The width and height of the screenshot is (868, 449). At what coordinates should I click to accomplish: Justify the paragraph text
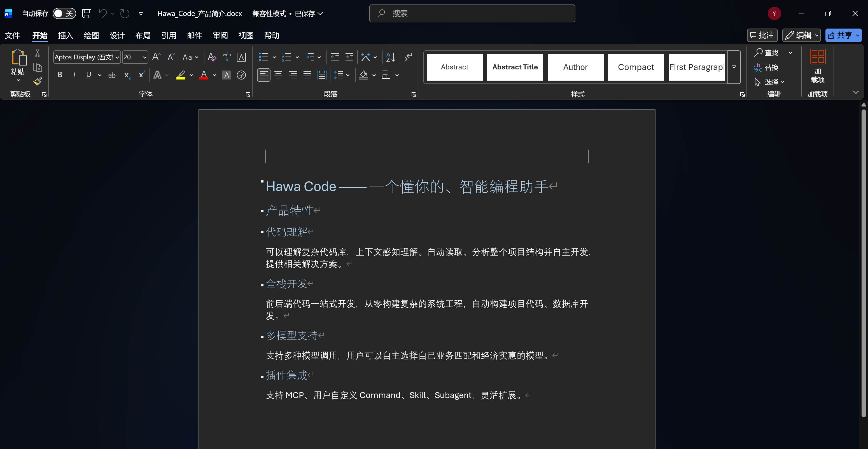coord(307,75)
